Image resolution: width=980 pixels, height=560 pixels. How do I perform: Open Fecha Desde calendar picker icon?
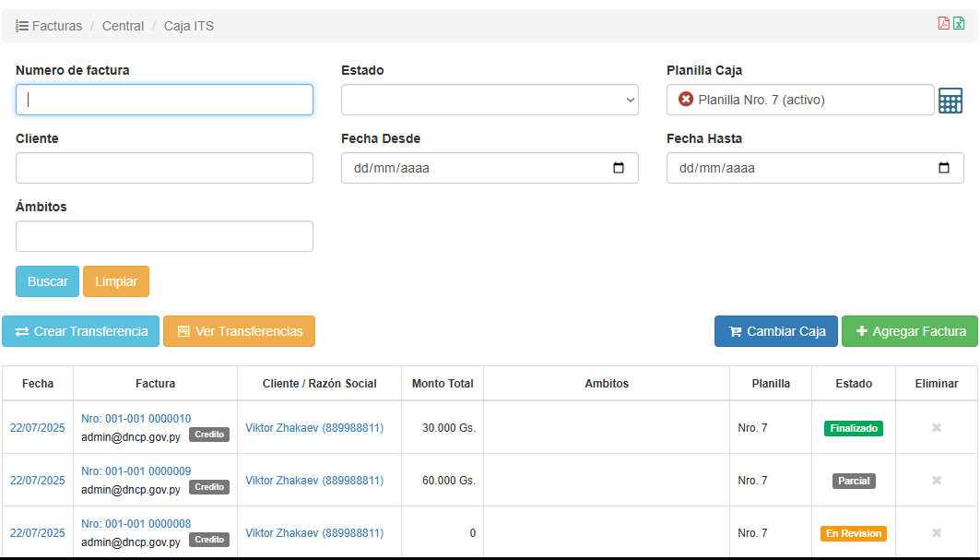[x=619, y=168]
